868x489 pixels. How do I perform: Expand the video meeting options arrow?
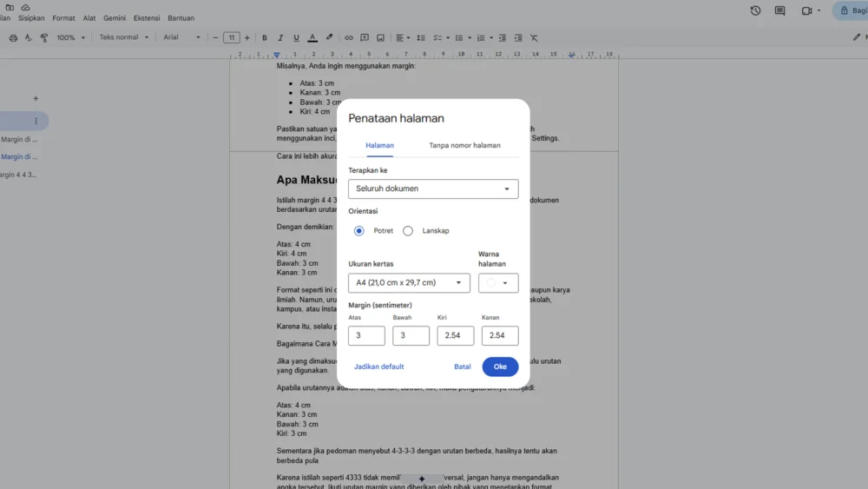tap(819, 10)
